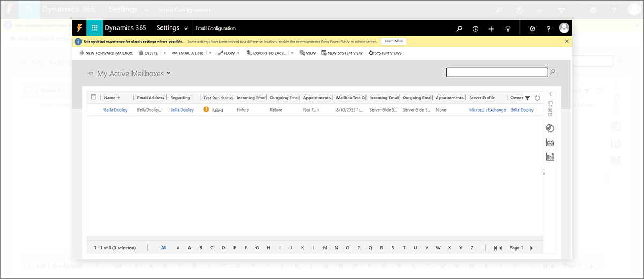The width and height of the screenshot is (644, 279).
Task: Go to next page of records
Action: pyautogui.click(x=531, y=248)
